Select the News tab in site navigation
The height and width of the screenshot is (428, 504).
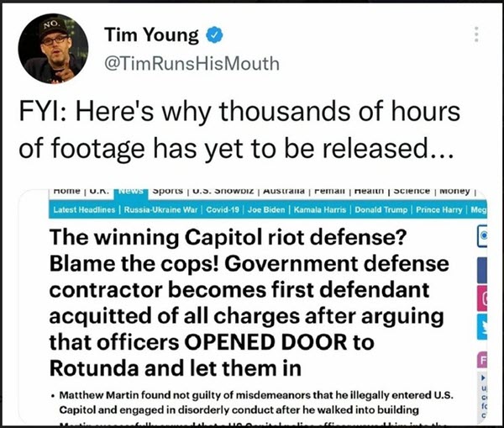coord(130,191)
